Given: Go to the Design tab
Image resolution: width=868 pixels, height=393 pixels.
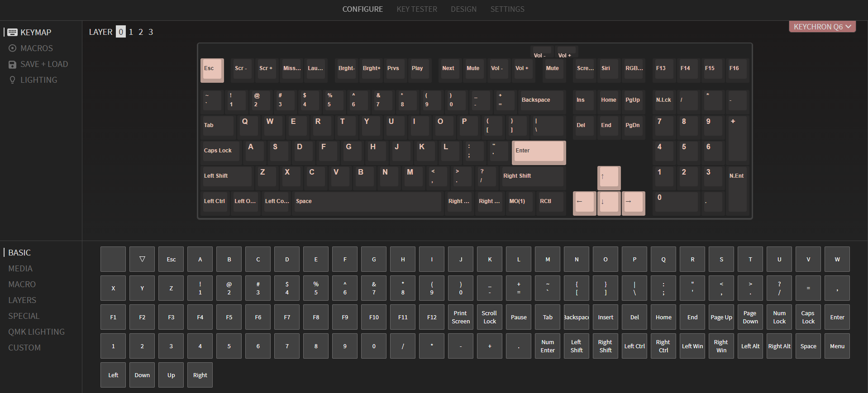Looking at the screenshot, I should 463,9.
